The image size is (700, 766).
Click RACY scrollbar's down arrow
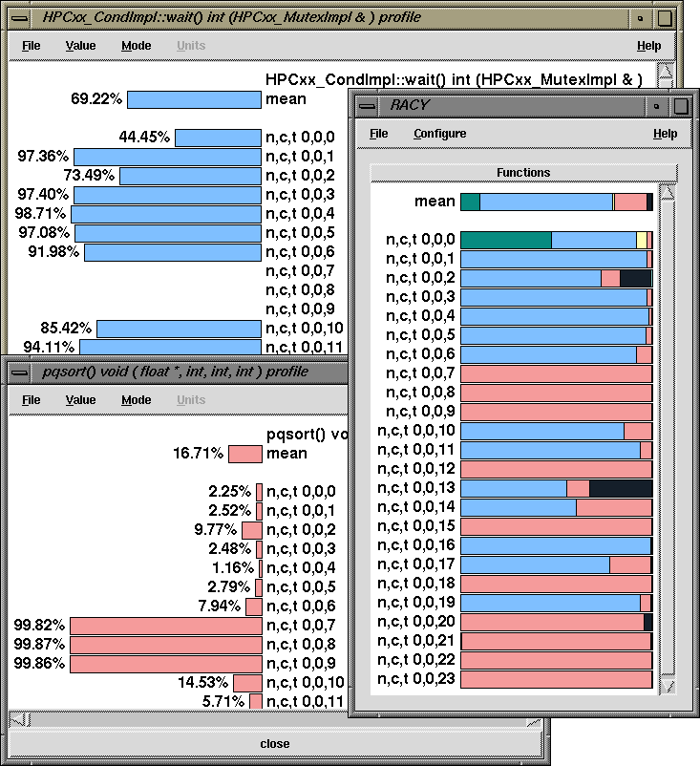coord(668,687)
